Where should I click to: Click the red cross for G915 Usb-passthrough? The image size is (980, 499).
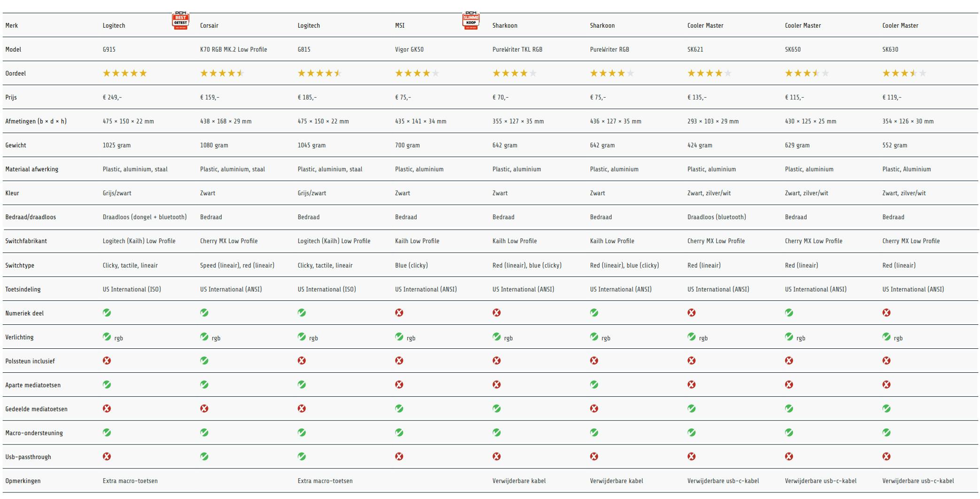coord(107,456)
